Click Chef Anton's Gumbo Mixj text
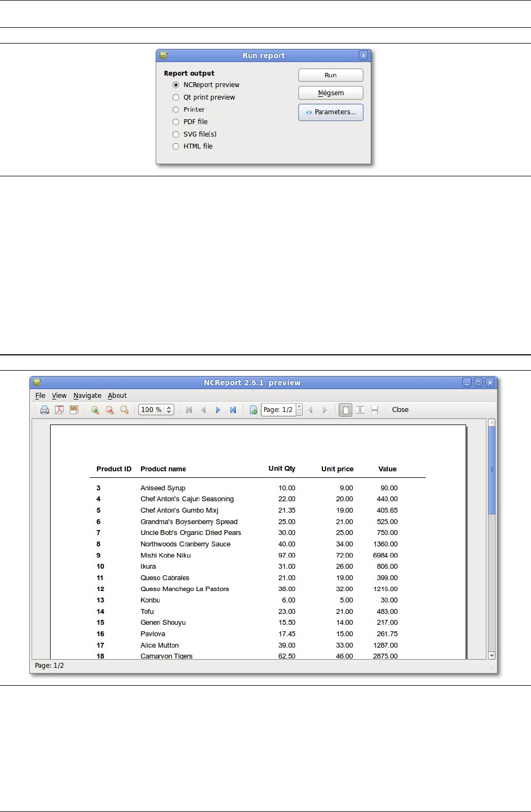 point(179,510)
